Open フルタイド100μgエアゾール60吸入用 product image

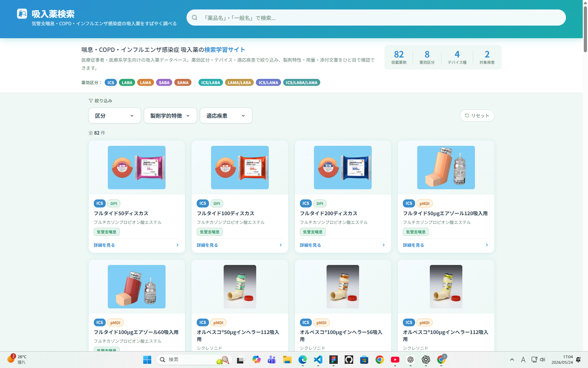136,287
